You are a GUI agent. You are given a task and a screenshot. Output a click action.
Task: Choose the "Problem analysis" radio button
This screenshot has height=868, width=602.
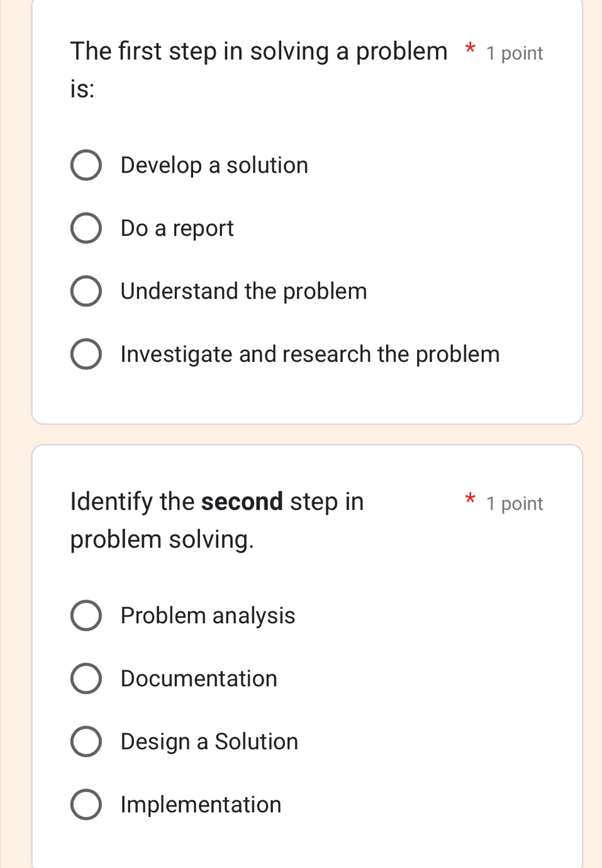pyautogui.click(x=86, y=616)
